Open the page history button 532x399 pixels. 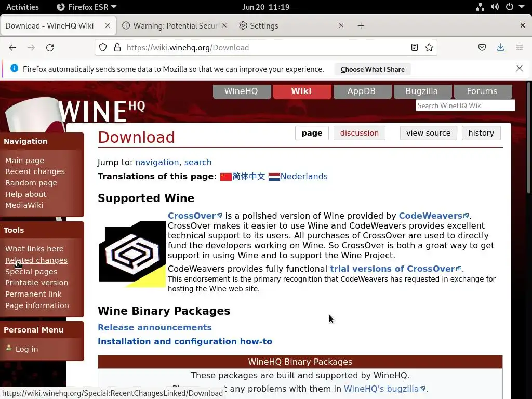(x=481, y=133)
